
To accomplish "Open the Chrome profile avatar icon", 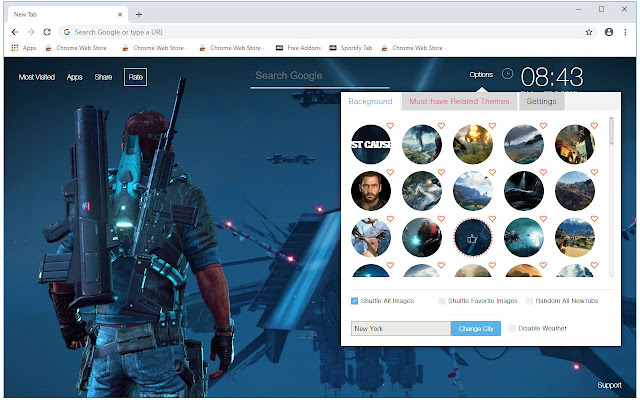I will point(609,32).
